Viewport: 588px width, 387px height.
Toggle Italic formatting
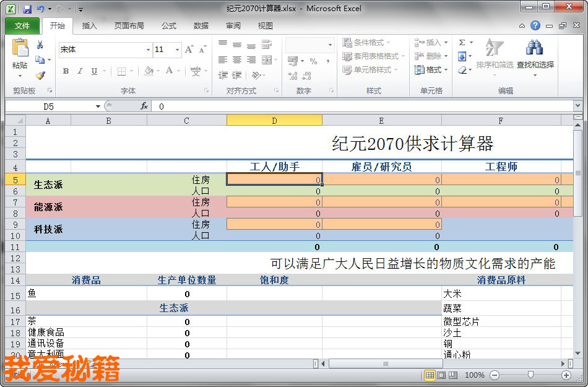[x=80, y=71]
